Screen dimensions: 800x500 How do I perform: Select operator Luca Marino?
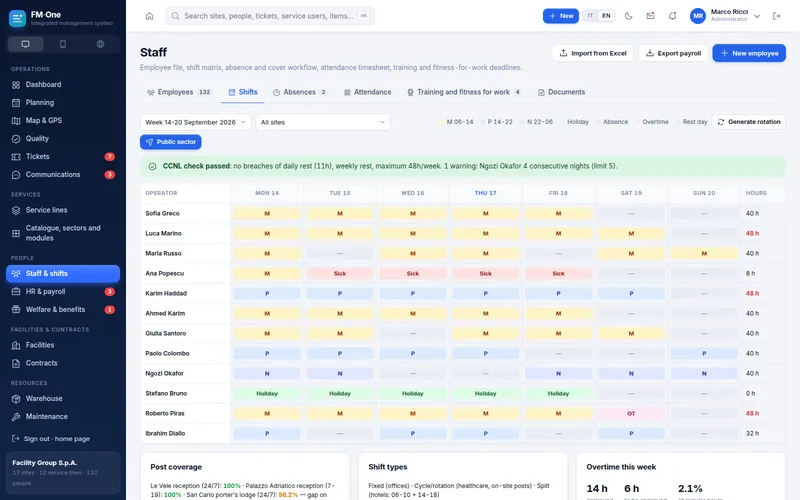(163, 233)
